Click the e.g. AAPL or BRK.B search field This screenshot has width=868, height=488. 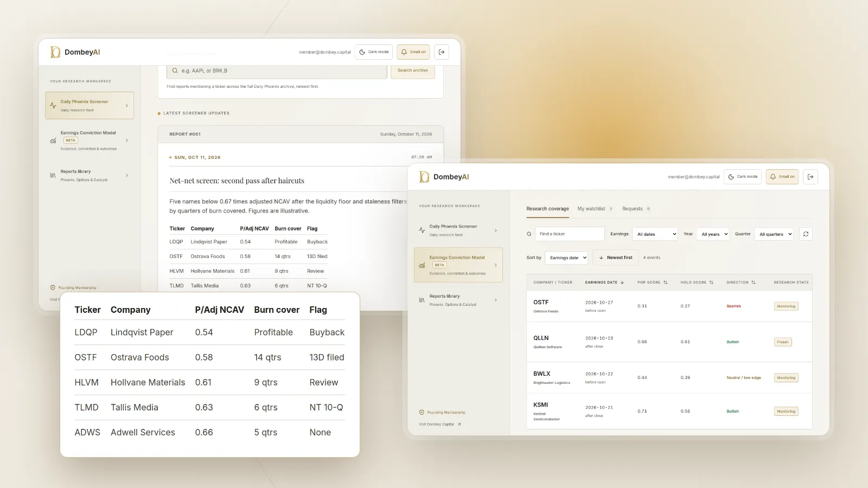point(277,70)
